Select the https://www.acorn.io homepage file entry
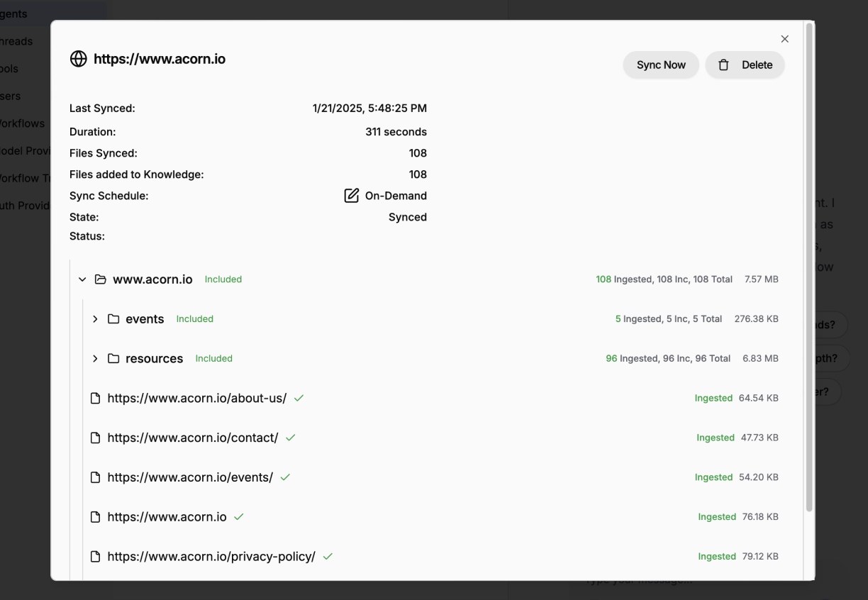868x600 pixels. 167,517
